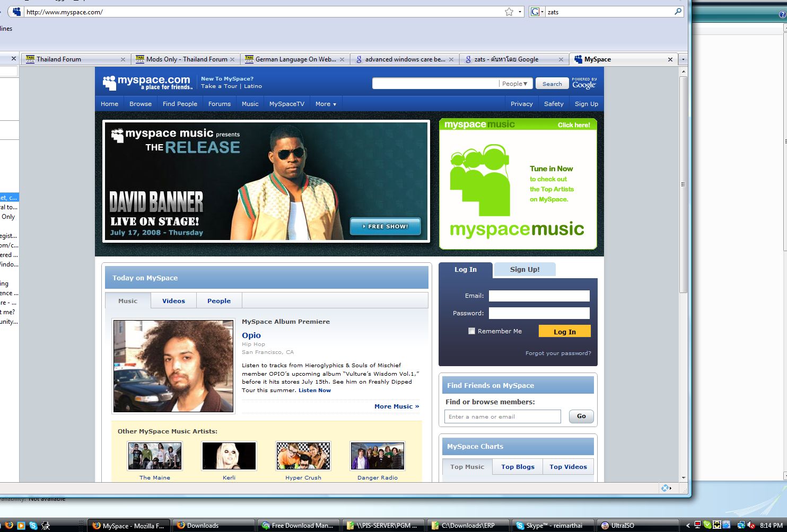The height and width of the screenshot is (532, 787).
Task: Click the Powered by Google logo
Action: (x=584, y=83)
